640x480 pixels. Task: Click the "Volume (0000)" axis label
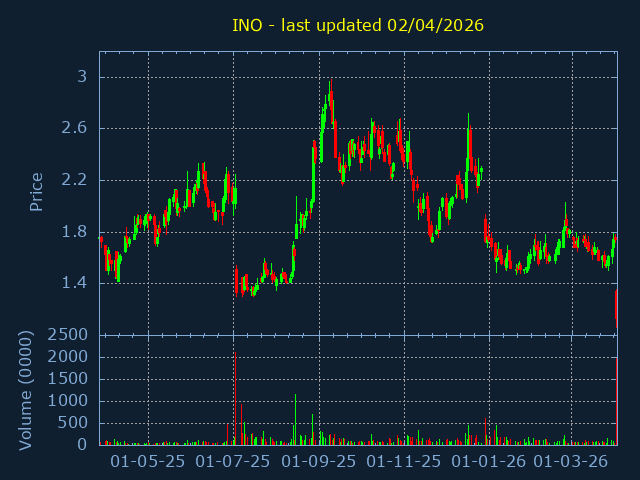pyautogui.click(x=27, y=390)
